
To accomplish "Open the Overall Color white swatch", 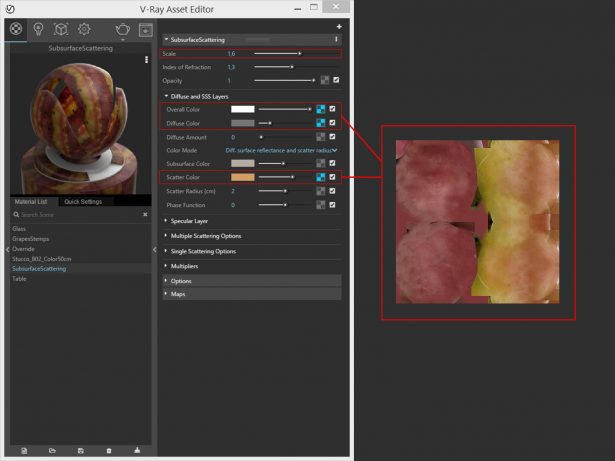I will 242,109.
